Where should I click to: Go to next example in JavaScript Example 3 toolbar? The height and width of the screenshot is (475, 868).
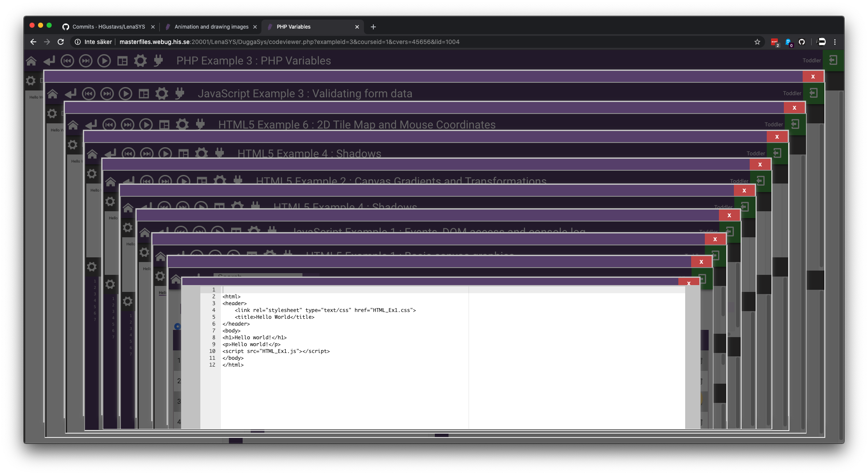(107, 94)
